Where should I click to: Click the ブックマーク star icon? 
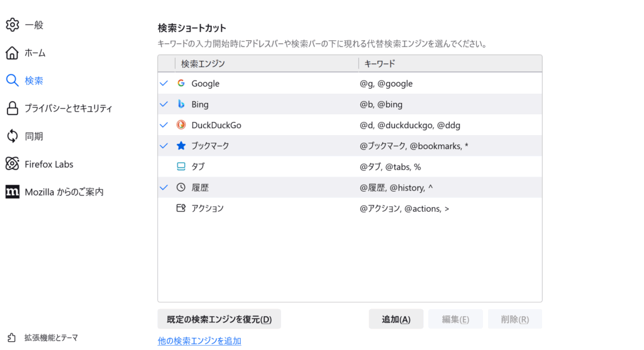tap(181, 146)
